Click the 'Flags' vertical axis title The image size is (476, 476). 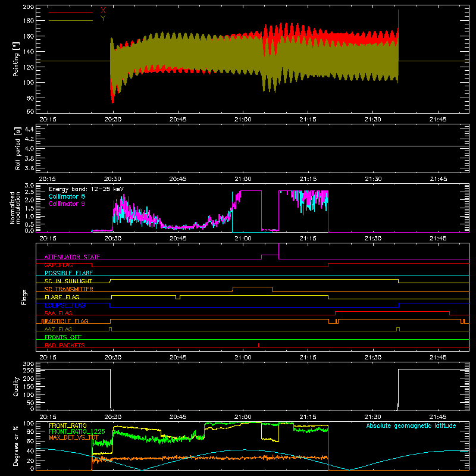[x=24, y=297]
